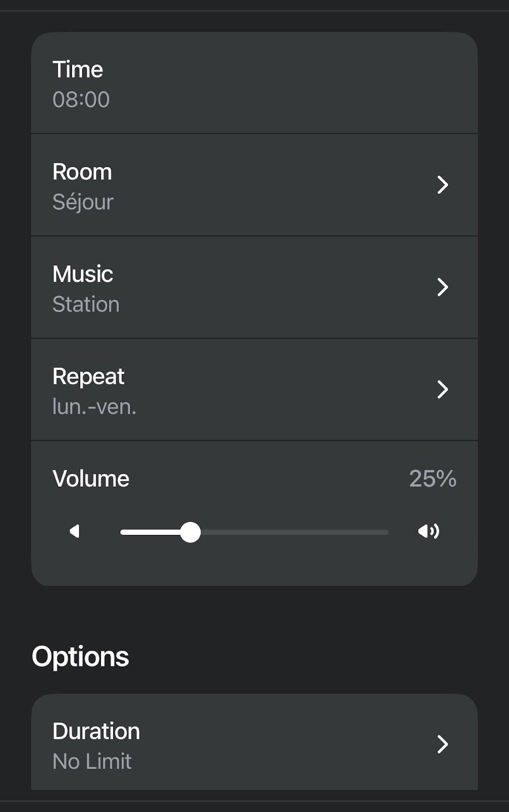Click the high volume speaker icon
The height and width of the screenshot is (812, 509).
tap(428, 531)
